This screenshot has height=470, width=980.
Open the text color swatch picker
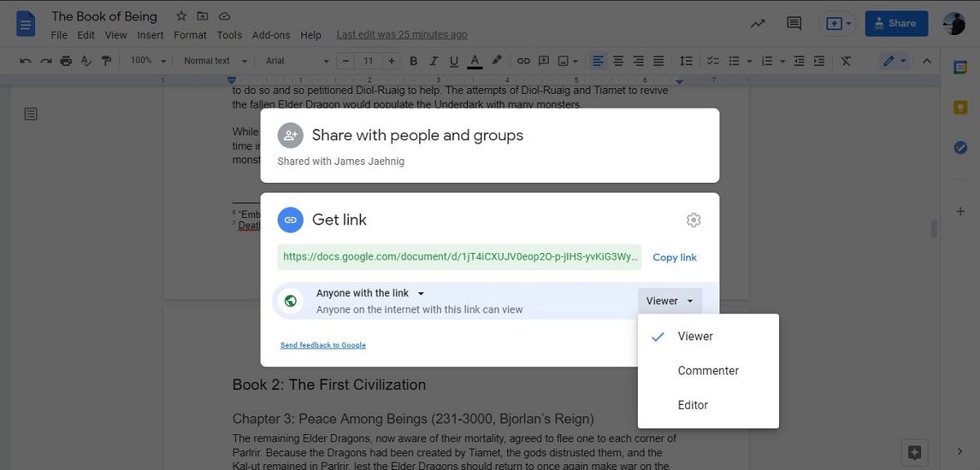[x=474, y=60]
